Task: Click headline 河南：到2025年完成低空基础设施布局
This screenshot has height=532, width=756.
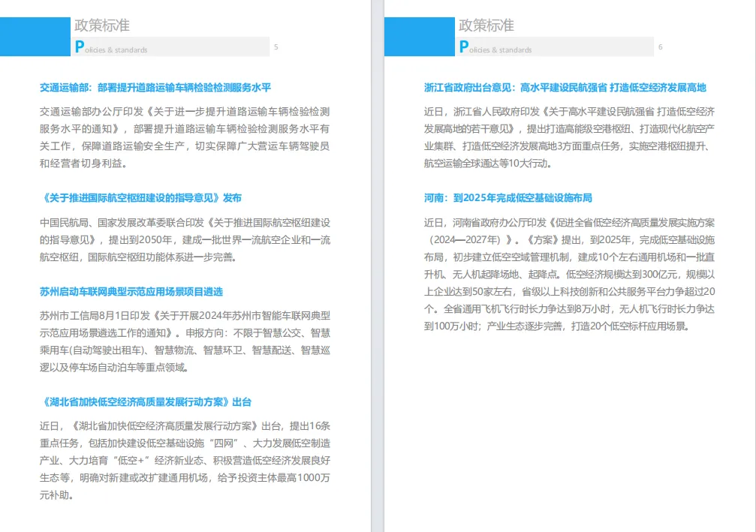Action: pyautogui.click(x=508, y=197)
